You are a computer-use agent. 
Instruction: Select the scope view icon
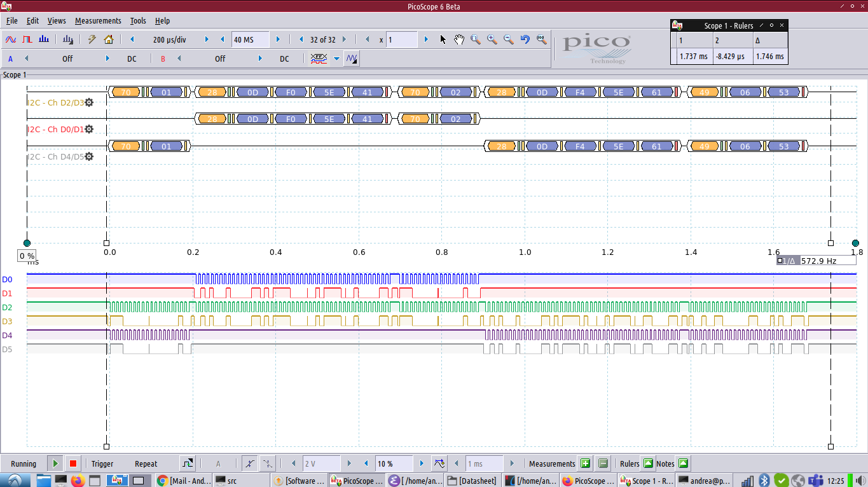point(11,39)
